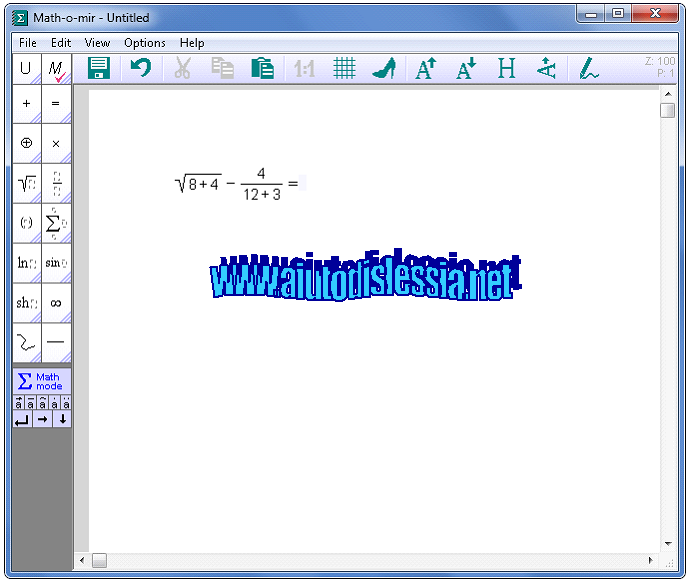Maximize the Math-o-mir window
Screen dimensions: 691x581
point(618,14)
